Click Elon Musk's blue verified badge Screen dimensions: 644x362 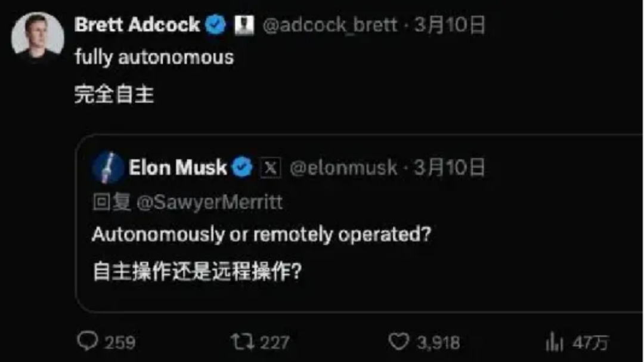[x=242, y=168]
